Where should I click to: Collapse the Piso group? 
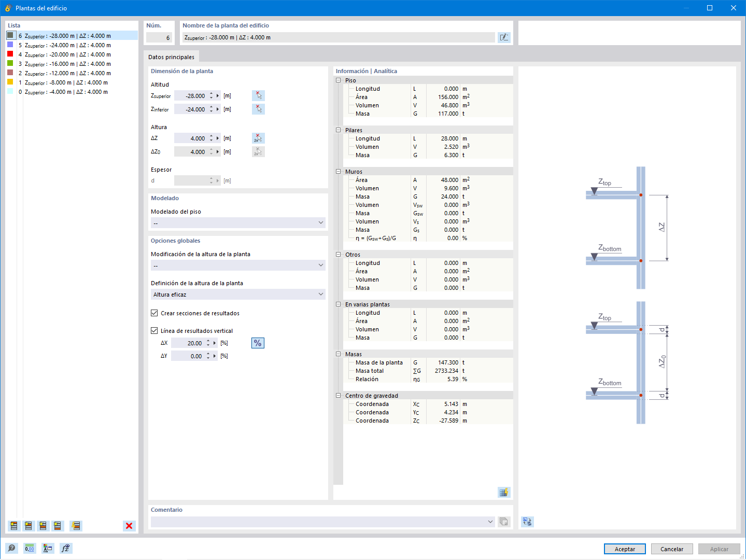click(x=339, y=80)
